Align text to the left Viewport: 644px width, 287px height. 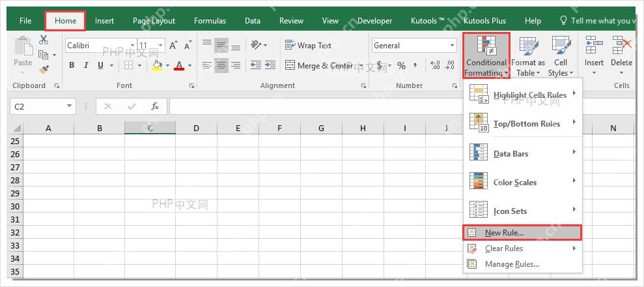[x=206, y=65]
